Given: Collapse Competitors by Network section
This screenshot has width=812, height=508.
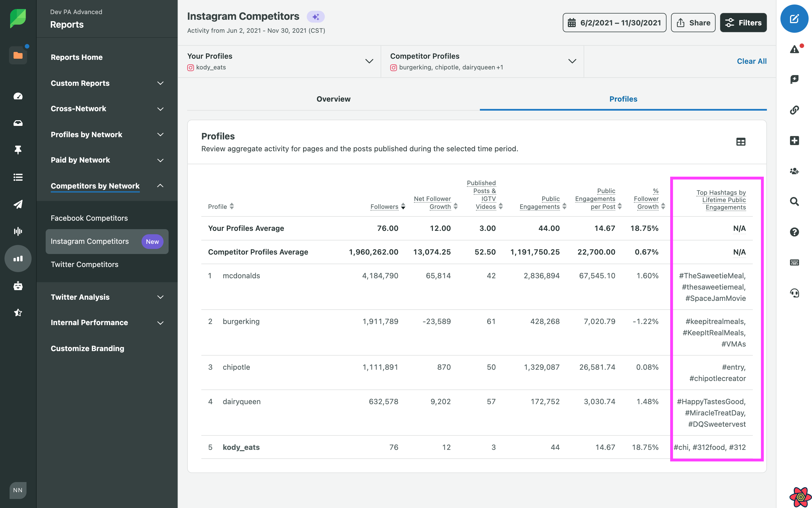Looking at the screenshot, I should tap(107, 186).
